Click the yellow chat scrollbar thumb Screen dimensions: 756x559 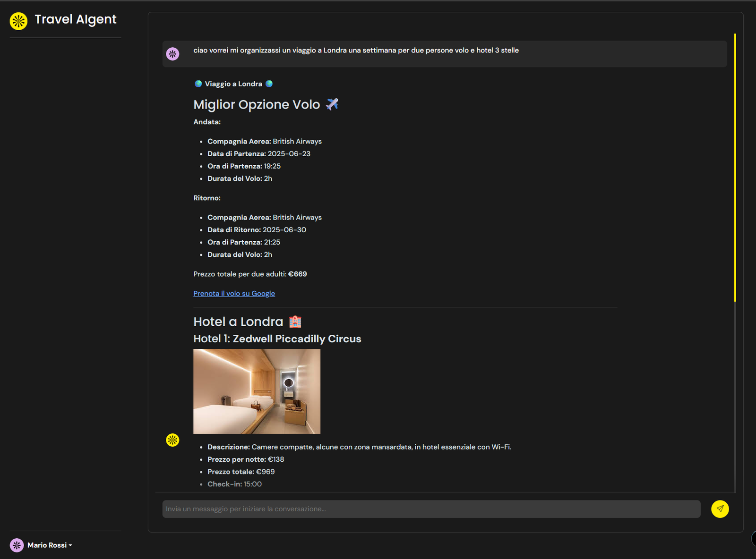click(x=735, y=168)
